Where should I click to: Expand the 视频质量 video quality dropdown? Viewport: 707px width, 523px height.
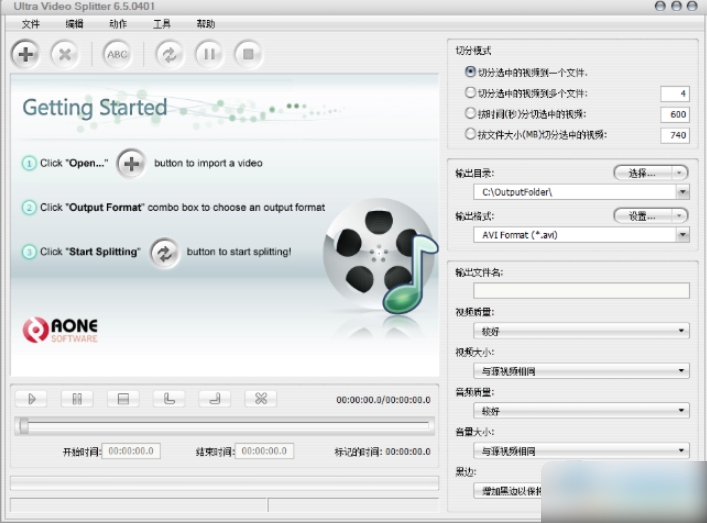point(682,331)
